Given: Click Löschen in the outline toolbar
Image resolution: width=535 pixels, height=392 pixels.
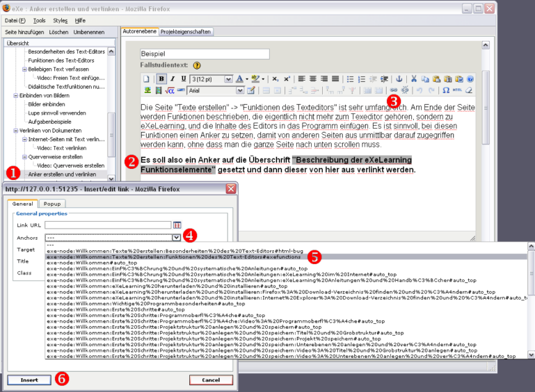Looking at the screenshot, I should (x=58, y=32).
